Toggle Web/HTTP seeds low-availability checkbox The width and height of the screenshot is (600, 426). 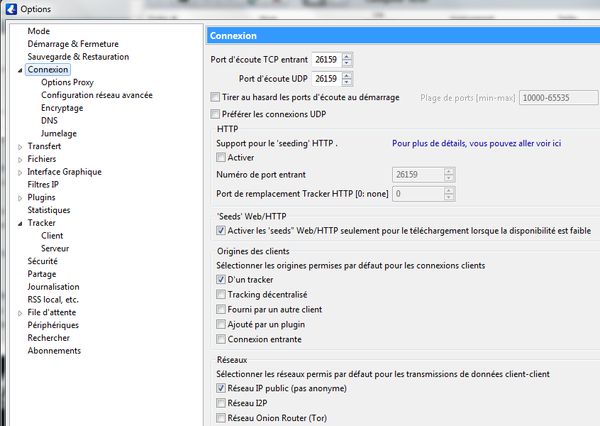pyautogui.click(x=221, y=230)
